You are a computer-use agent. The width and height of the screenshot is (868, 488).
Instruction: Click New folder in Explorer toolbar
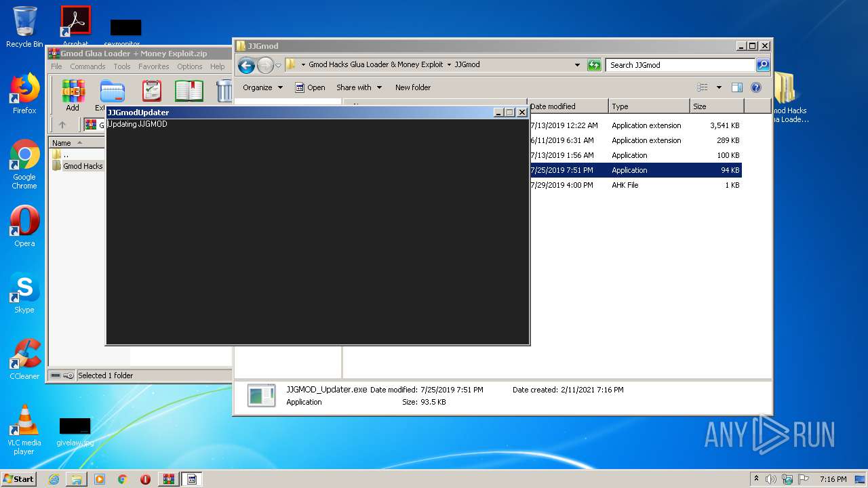click(413, 87)
